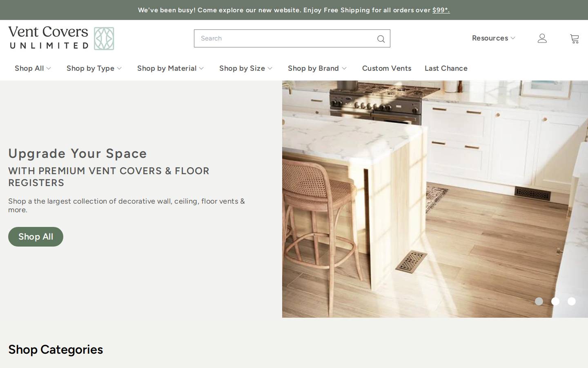Expand the Resources dropdown
Screen dimensions: 588x368
[x=493, y=38]
